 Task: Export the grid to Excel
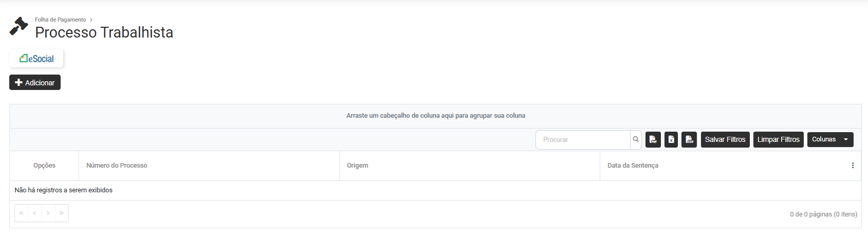(x=671, y=139)
